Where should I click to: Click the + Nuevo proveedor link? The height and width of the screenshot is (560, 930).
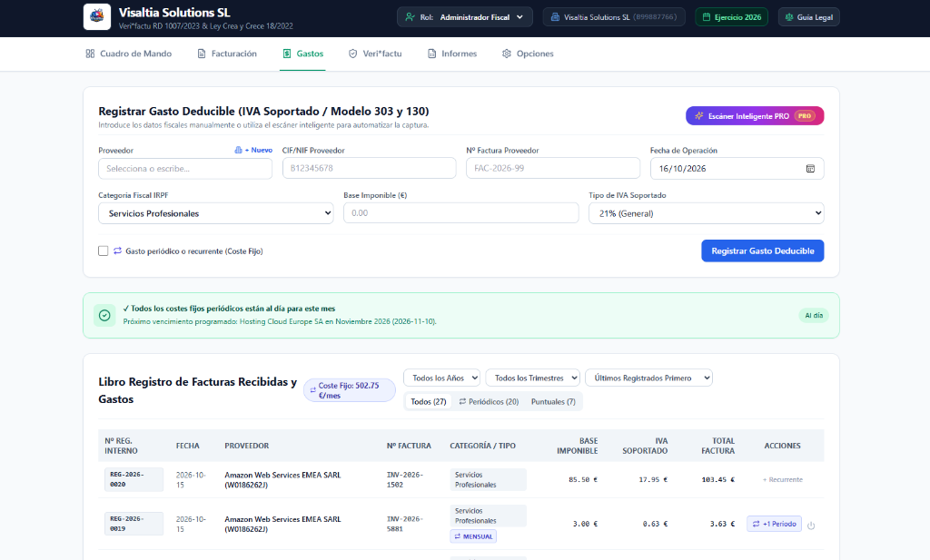(x=254, y=150)
